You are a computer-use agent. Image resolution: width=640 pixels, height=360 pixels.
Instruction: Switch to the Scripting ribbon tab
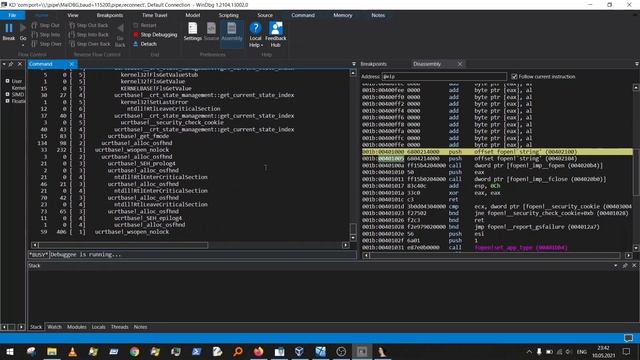(x=229, y=15)
